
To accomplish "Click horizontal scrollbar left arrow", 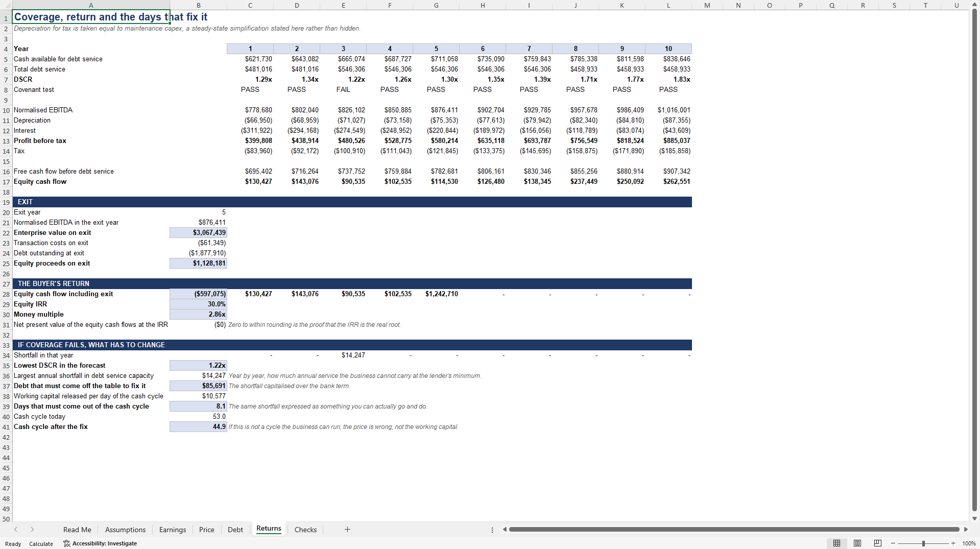I will point(505,530).
